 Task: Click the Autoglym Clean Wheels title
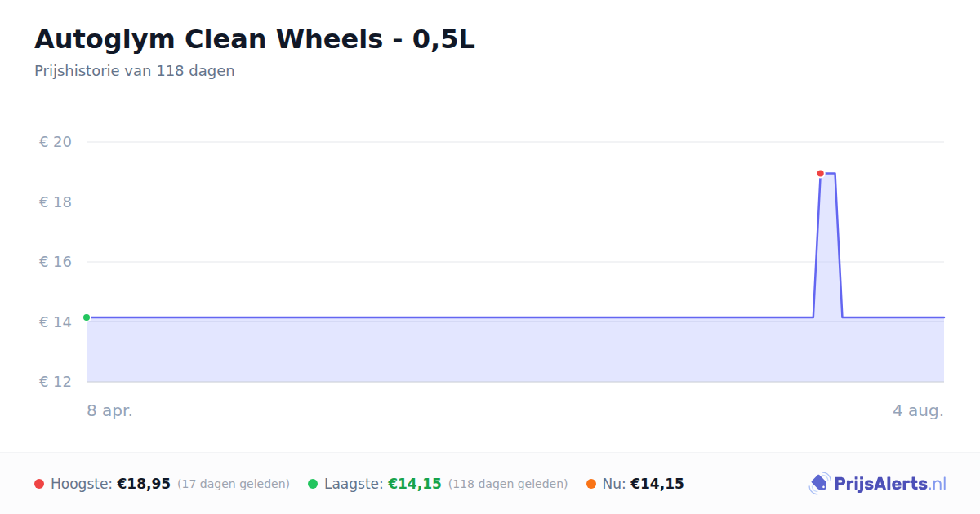click(x=255, y=39)
